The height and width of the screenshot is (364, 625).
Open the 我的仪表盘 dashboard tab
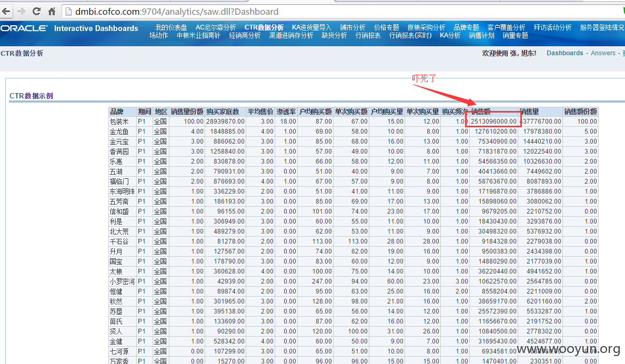171,27
